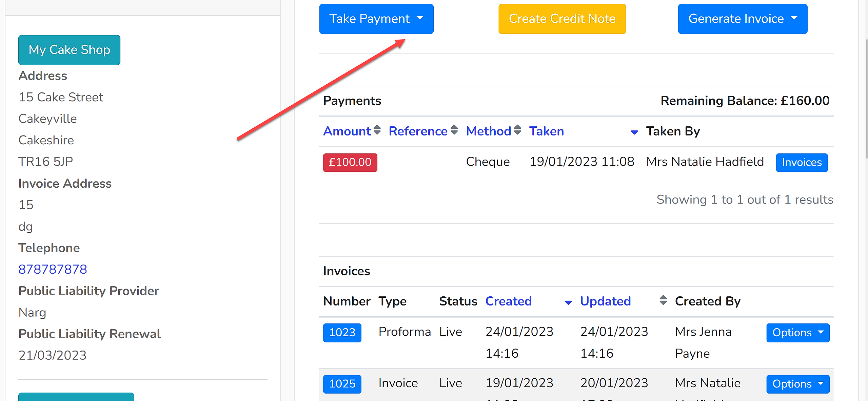Sort invoices by Updated column
Viewport: 868px width, 401px height.
[624, 301]
